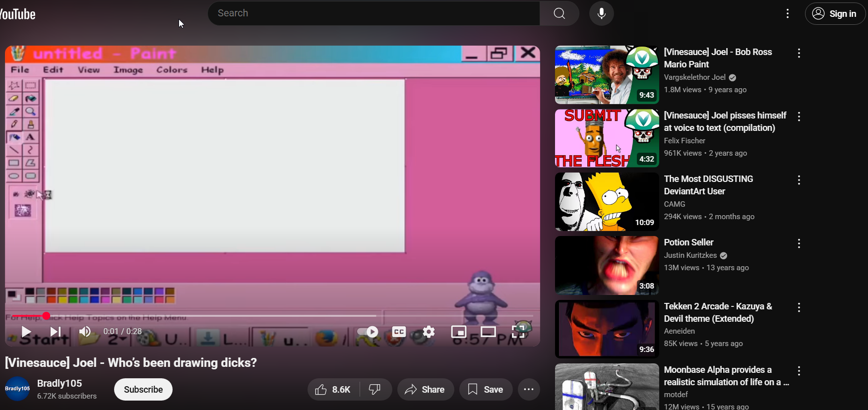Open title 'Moonbase Alpha provides a realistic simulation'

click(727, 376)
